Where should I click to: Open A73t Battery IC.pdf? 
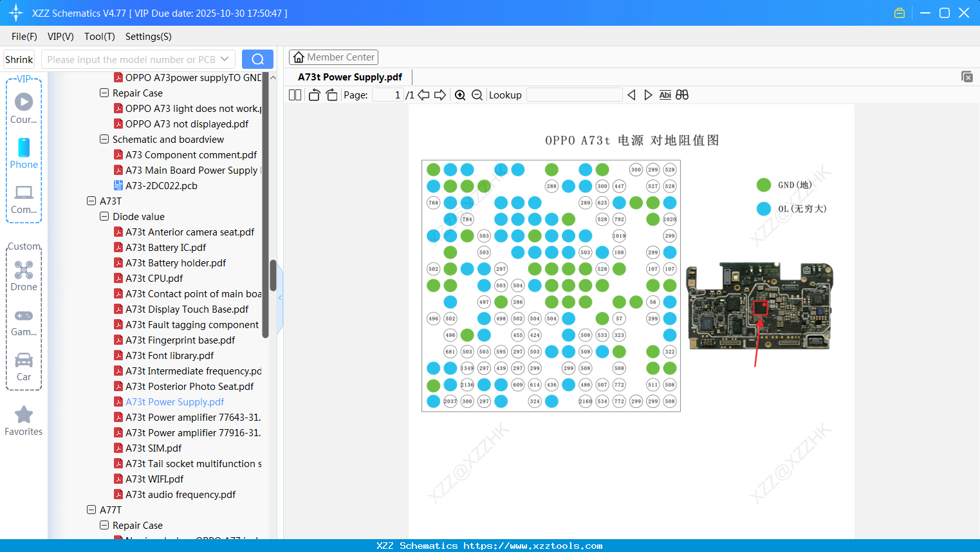(x=165, y=248)
